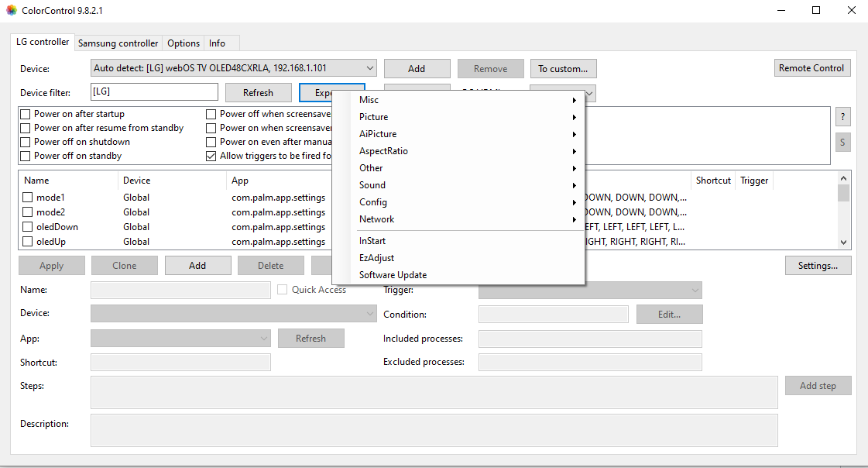Click the To custom... button
This screenshot has height=468, width=868.
[563, 69]
